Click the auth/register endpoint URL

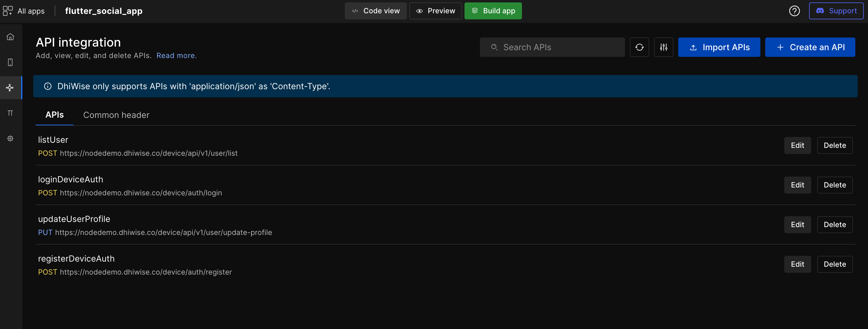(x=146, y=272)
